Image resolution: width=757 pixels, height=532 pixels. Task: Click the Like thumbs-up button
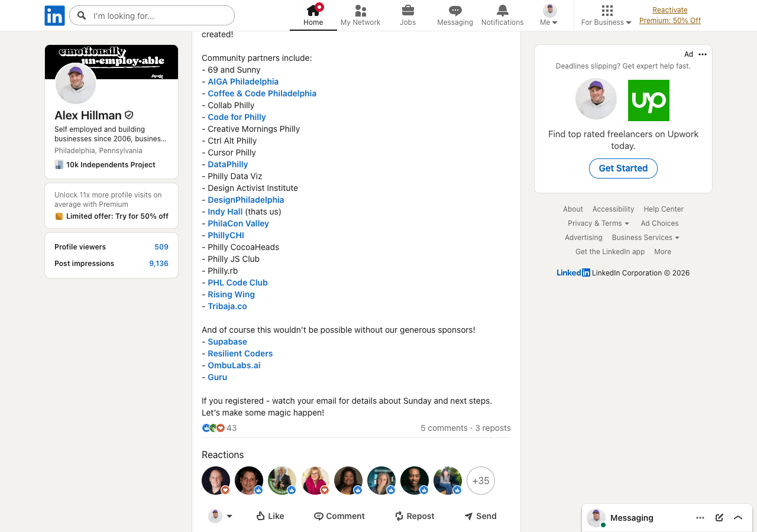[270, 516]
